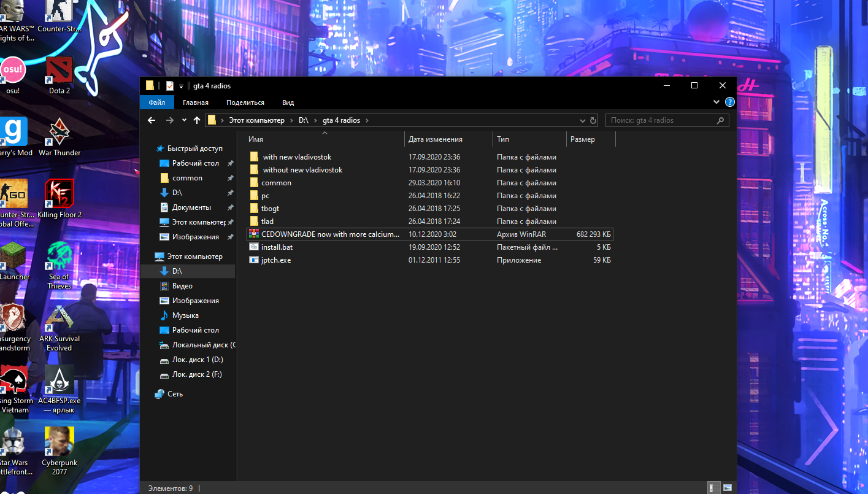Switch to the Главная ribbon tab
The height and width of the screenshot is (494, 868).
(x=196, y=102)
